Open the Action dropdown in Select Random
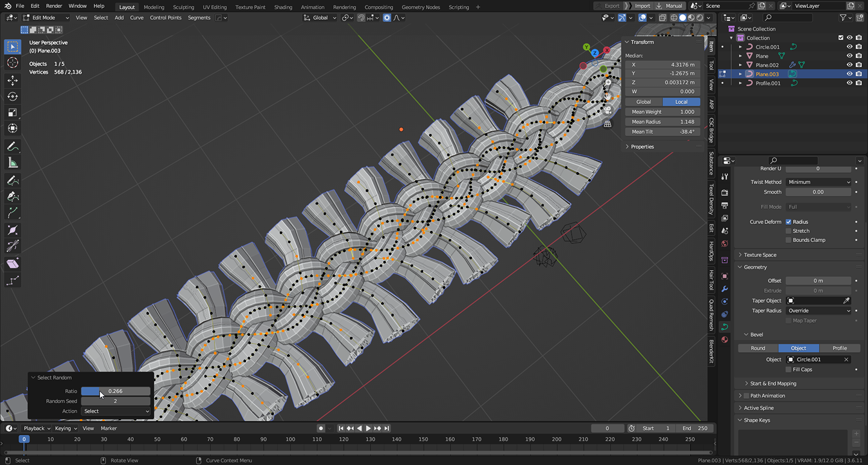This screenshot has width=868, height=465. pyautogui.click(x=116, y=411)
